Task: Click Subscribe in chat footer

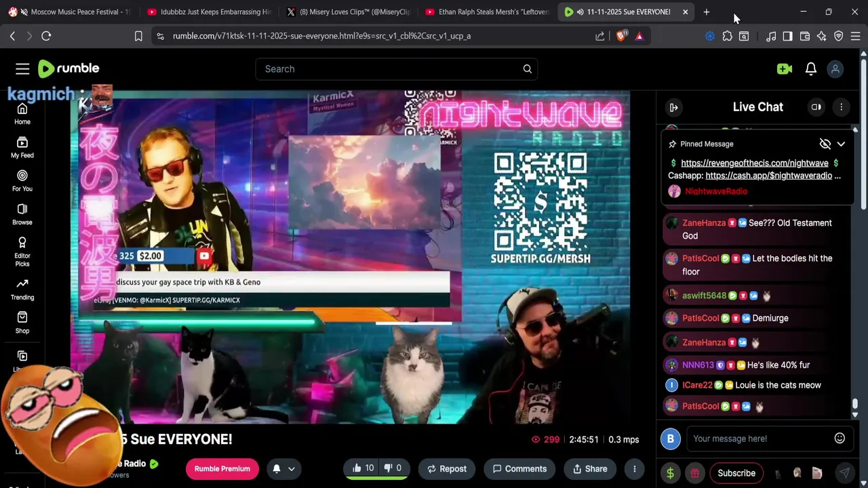Action: point(736,473)
